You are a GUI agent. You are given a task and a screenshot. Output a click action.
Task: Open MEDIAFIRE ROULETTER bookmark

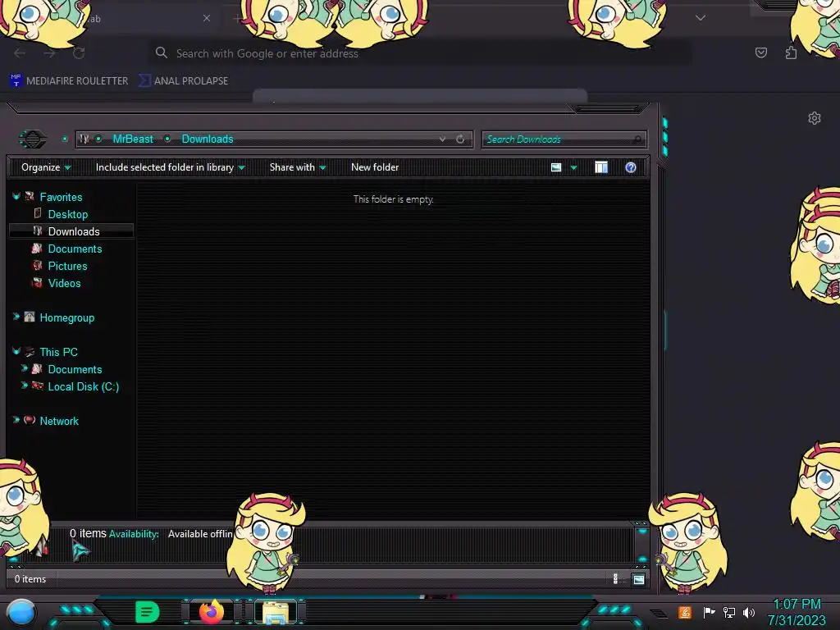[x=69, y=81]
